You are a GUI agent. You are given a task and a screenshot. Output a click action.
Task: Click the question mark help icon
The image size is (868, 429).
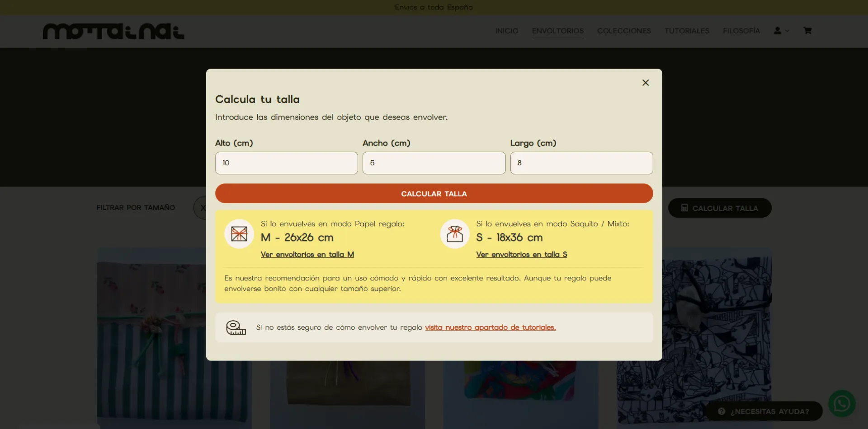tap(722, 411)
